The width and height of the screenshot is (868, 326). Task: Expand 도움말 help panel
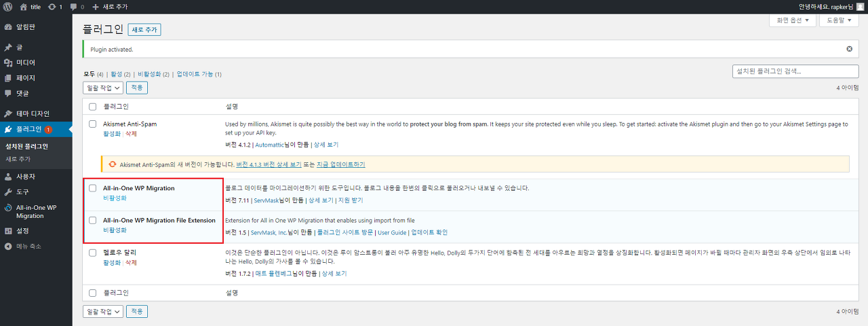point(840,20)
